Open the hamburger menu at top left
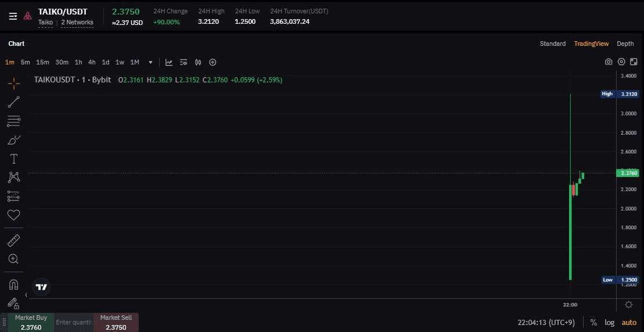 13,16
